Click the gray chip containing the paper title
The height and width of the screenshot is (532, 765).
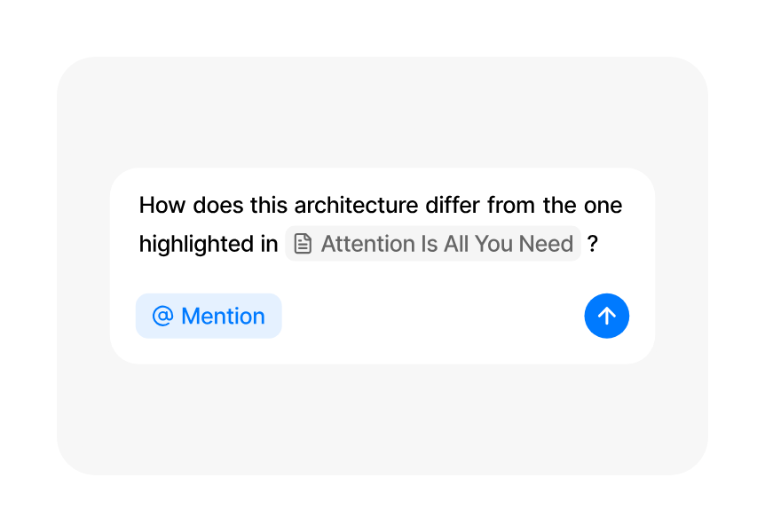pos(433,243)
